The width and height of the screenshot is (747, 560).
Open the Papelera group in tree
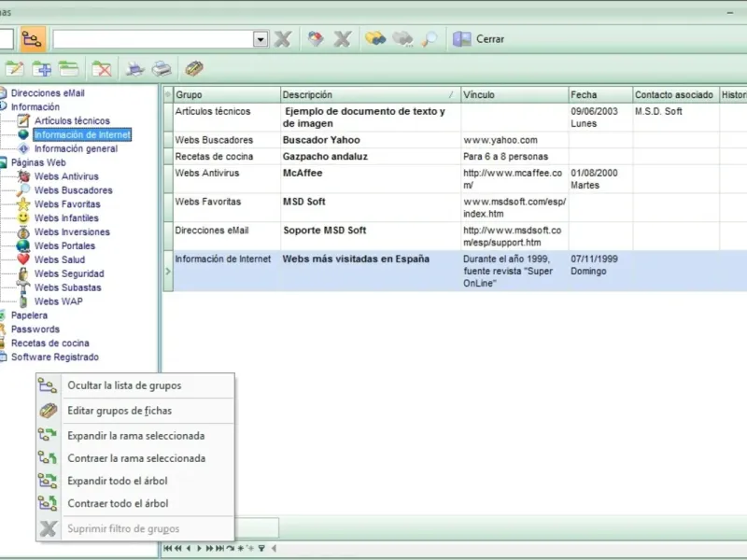[29, 315]
